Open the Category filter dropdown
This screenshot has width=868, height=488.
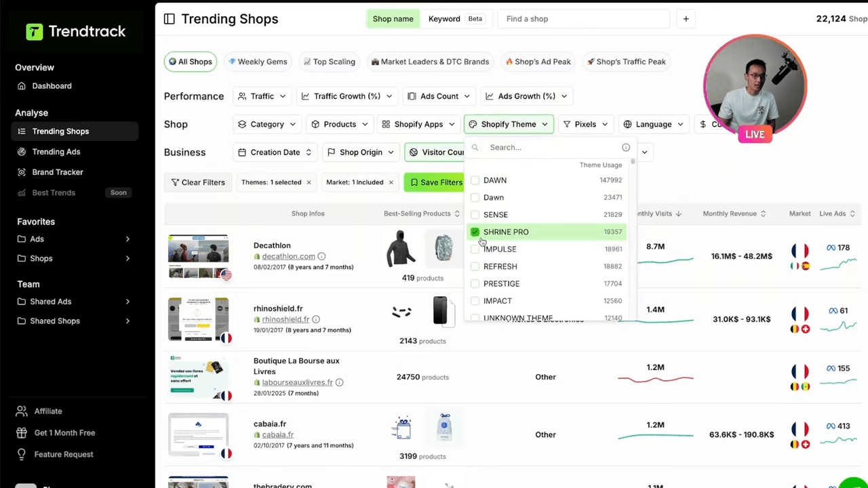(267, 124)
